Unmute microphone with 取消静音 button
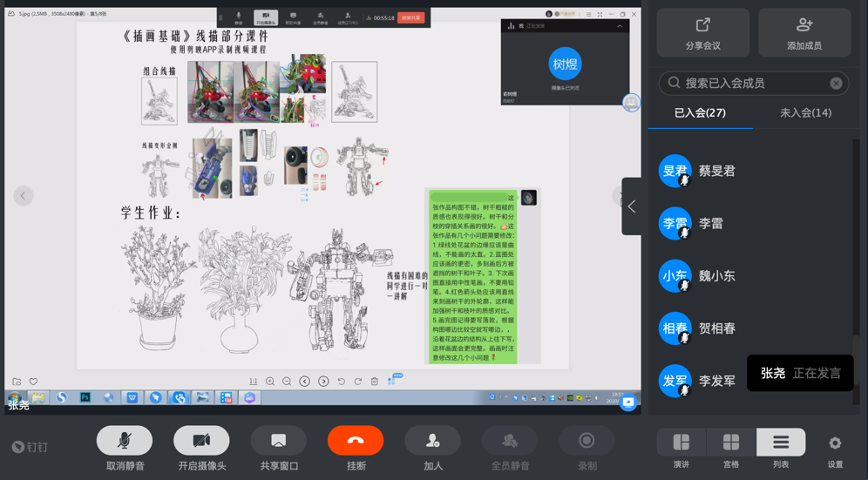This screenshot has width=868, height=480. coord(125,441)
